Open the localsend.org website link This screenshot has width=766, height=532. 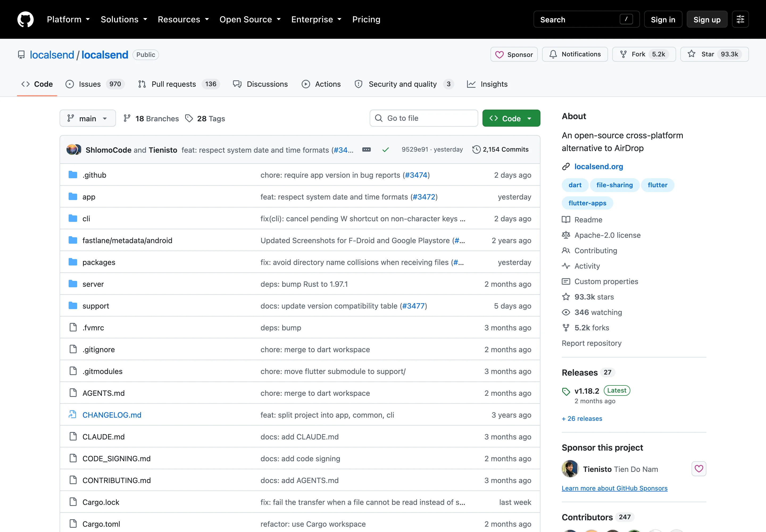(x=599, y=166)
